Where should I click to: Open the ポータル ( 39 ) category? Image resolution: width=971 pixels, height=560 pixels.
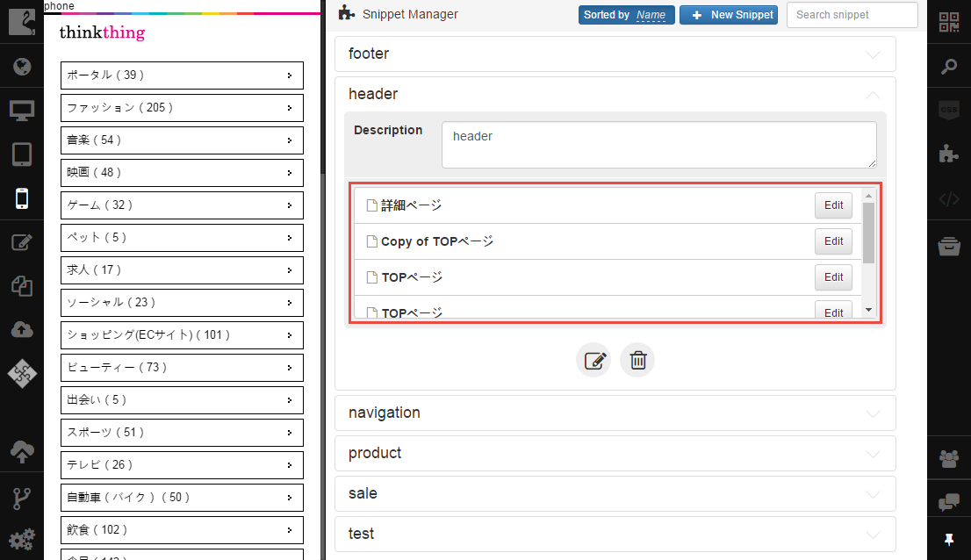tap(182, 75)
